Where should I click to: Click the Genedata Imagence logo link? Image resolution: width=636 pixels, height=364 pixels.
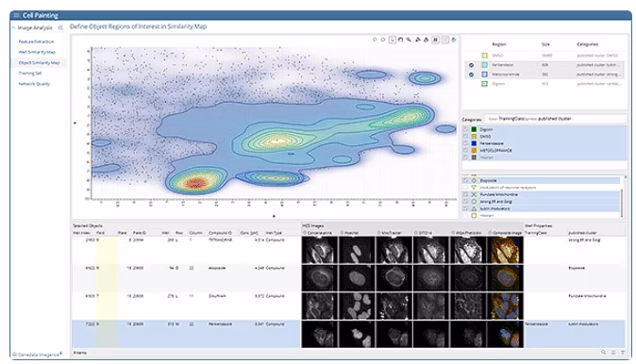38,355
